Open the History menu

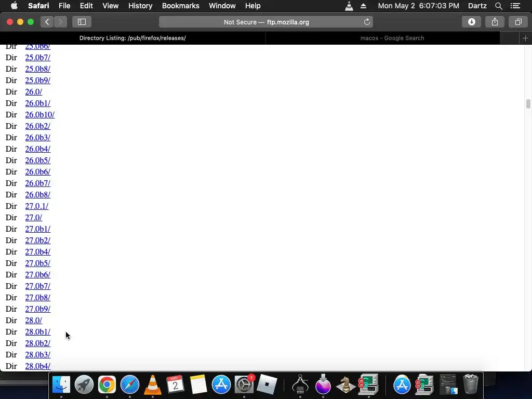[x=140, y=6]
